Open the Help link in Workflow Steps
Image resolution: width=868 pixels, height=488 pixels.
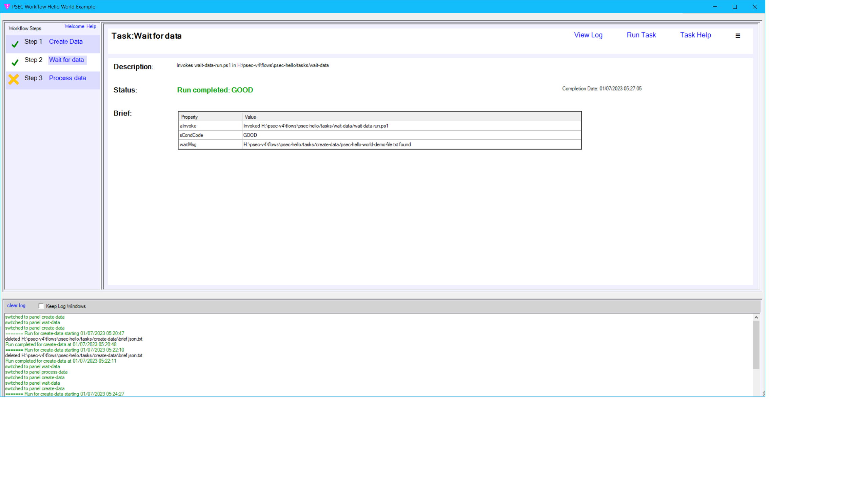coord(91,26)
